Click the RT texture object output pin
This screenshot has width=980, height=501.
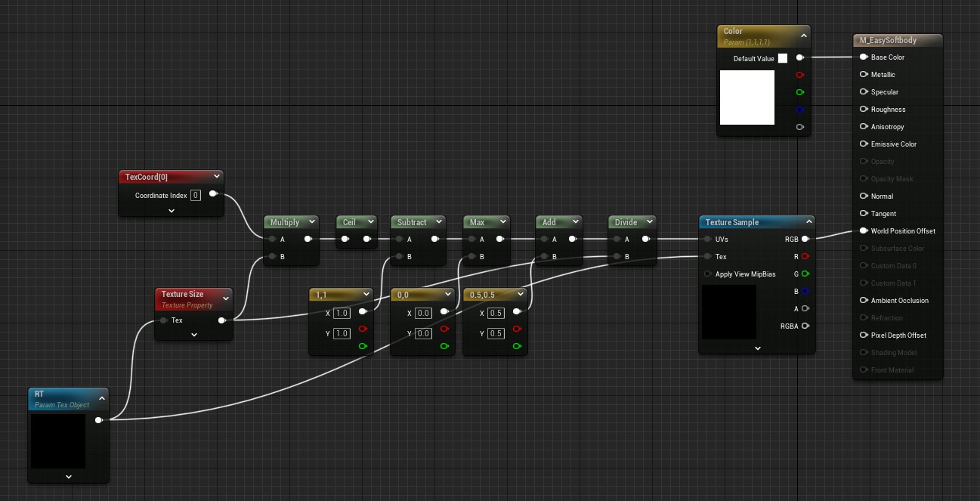click(98, 420)
